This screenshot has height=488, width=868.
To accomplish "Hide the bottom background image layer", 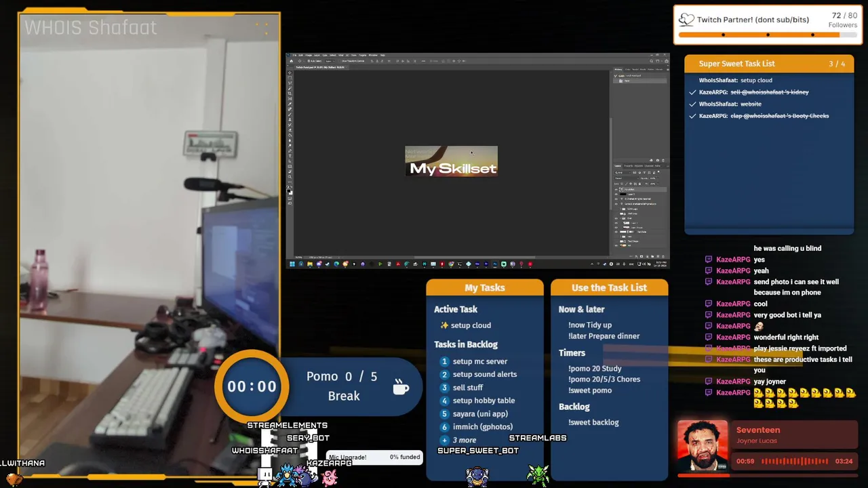I will click(616, 245).
